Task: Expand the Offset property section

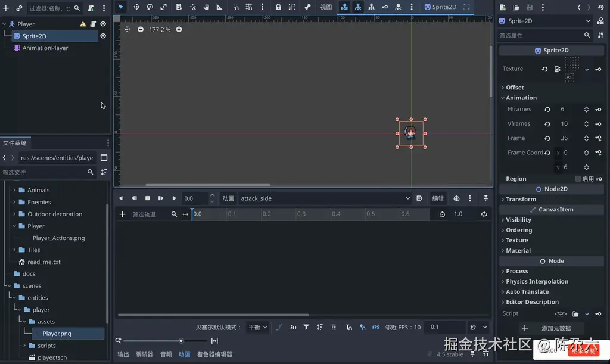Action: tap(515, 88)
